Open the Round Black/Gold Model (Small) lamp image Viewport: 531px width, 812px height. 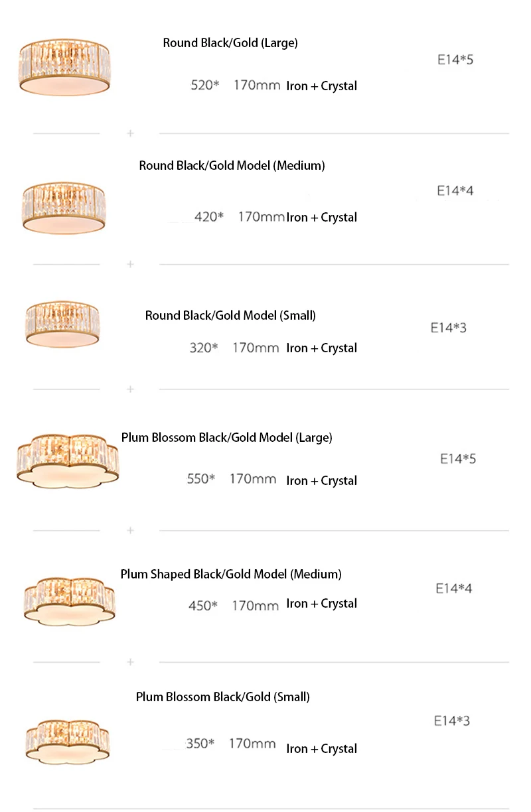click(x=62, y=322)
